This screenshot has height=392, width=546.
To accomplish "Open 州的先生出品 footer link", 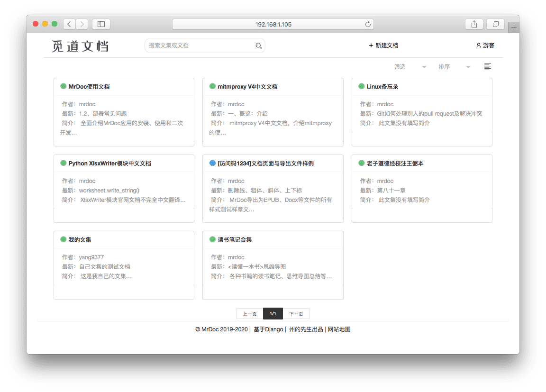I will pos(306,329).
